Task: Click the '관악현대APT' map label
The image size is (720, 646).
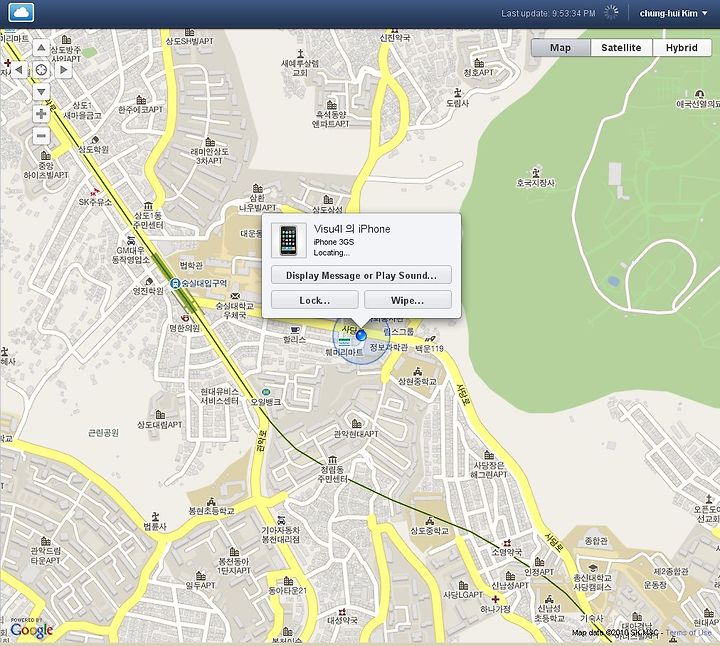Action: point(356,433)
